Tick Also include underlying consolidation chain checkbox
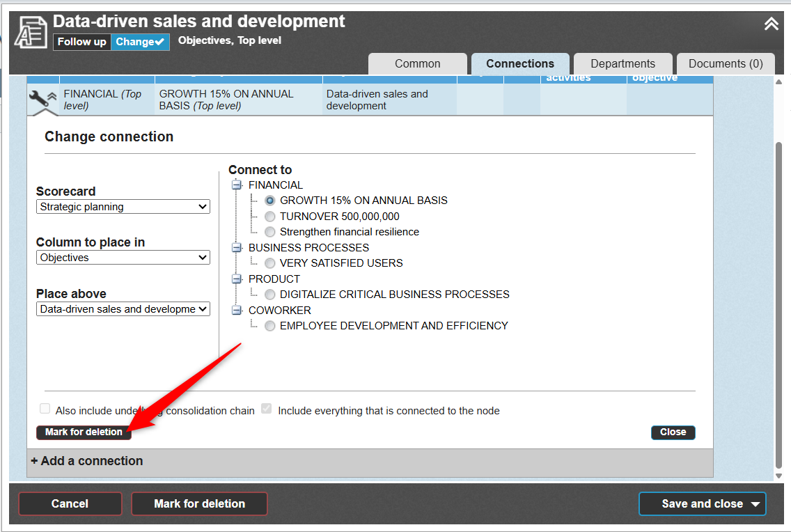Viewport: 791px width, 532px height. (x=45, y=409)
